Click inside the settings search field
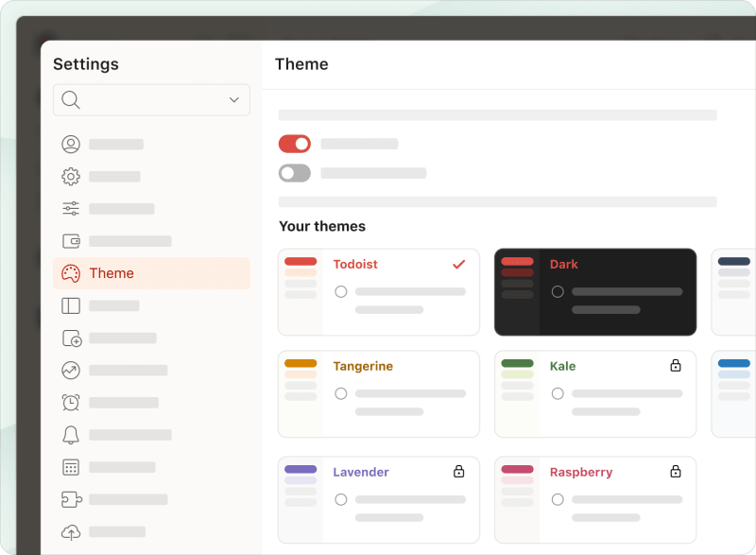This screenshot has height=555, width=756. [x=151, y=99]
